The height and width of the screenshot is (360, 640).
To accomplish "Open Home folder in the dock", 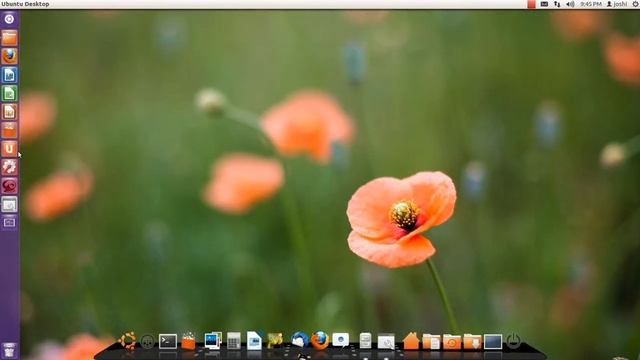I will tap(411, 341).
